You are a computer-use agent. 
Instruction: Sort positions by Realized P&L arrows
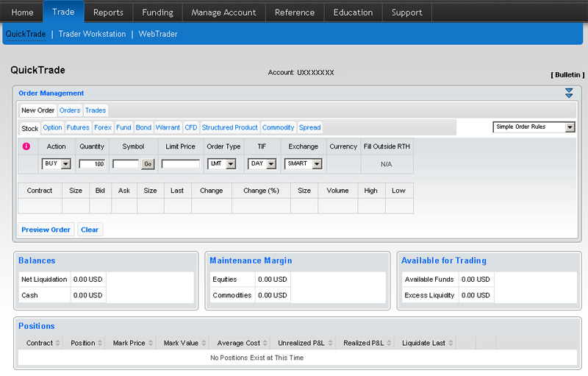393,343
